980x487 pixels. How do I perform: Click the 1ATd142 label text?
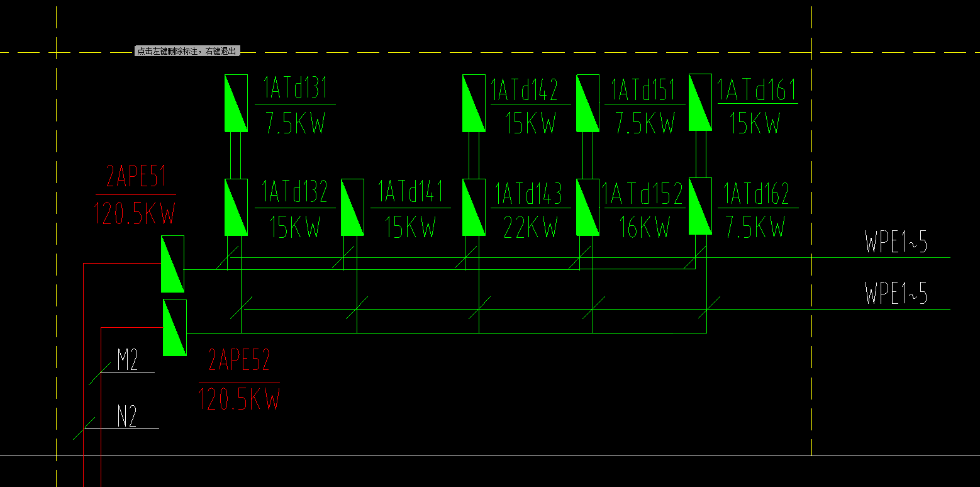[525, 89]
